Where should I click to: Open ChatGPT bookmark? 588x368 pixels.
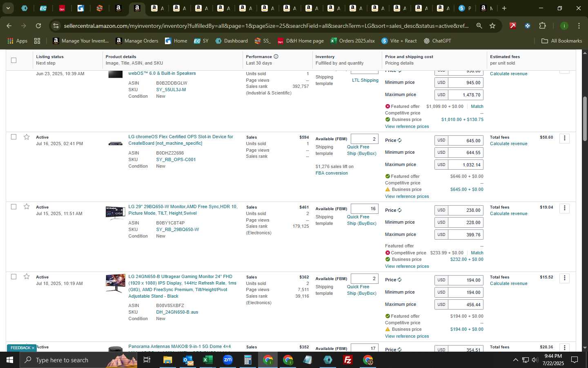[x=437, y=41]
